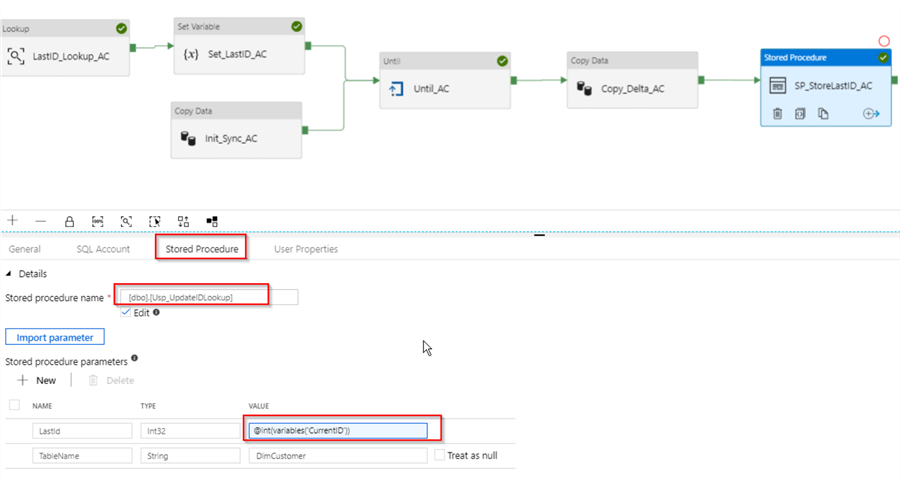The image size is (900, 483).
Task: Check the select-all parameters checkbox
Action: pos(14,405)
